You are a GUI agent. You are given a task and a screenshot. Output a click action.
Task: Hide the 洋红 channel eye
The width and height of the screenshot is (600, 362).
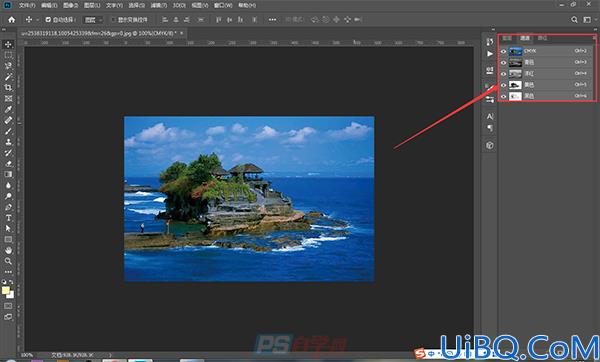[503, 73]
